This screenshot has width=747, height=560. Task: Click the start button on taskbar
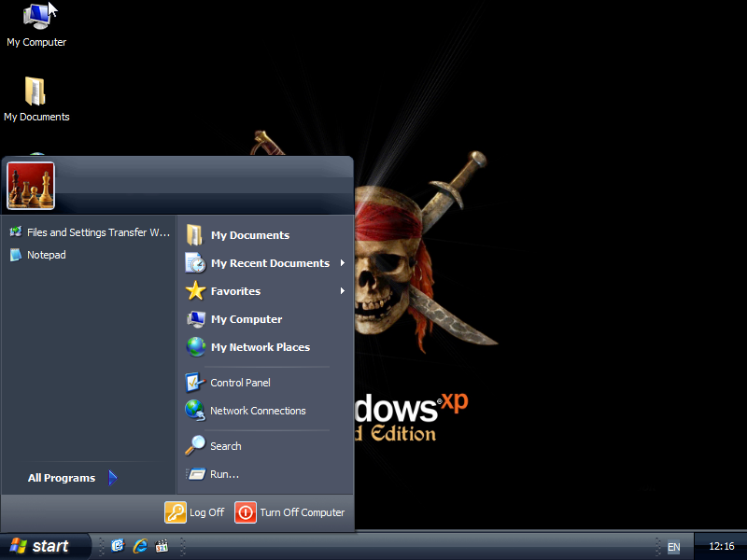tap(45, 546)
